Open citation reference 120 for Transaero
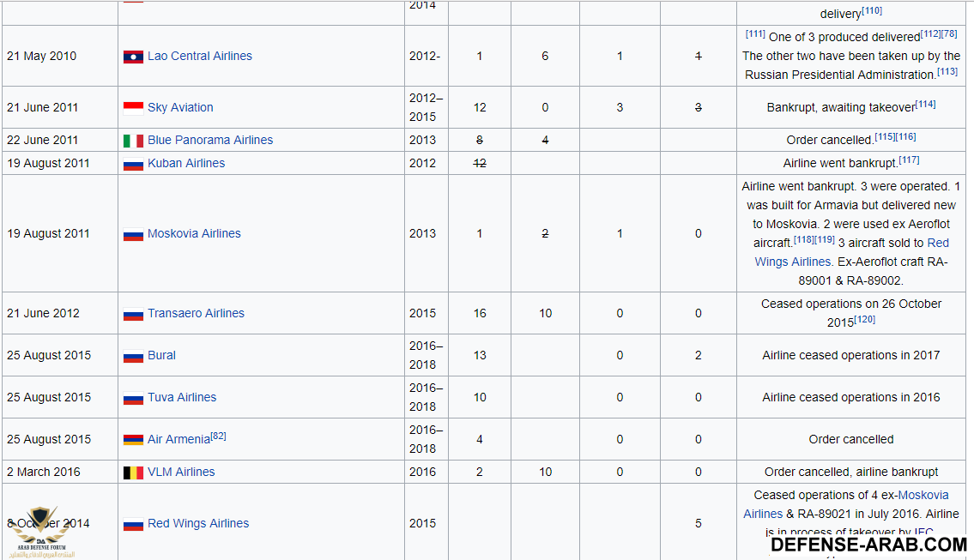The image size is (974, 560). click(864, 319)
